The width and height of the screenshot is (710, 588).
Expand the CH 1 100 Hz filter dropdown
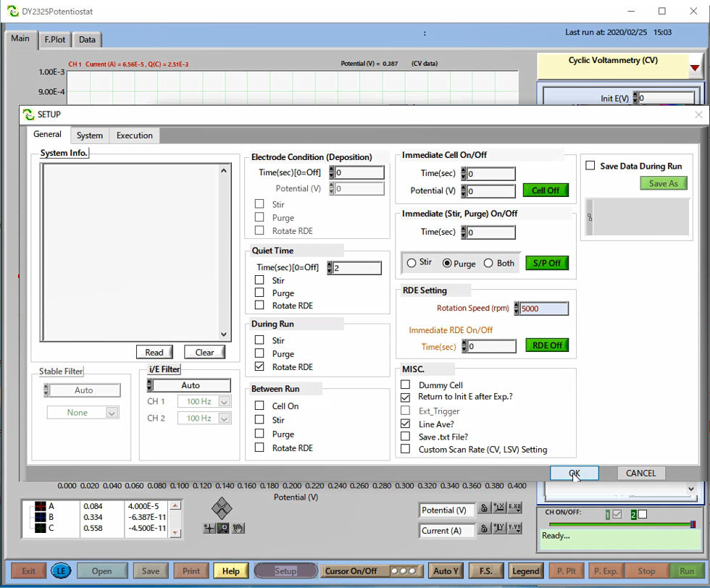[224, 402]
